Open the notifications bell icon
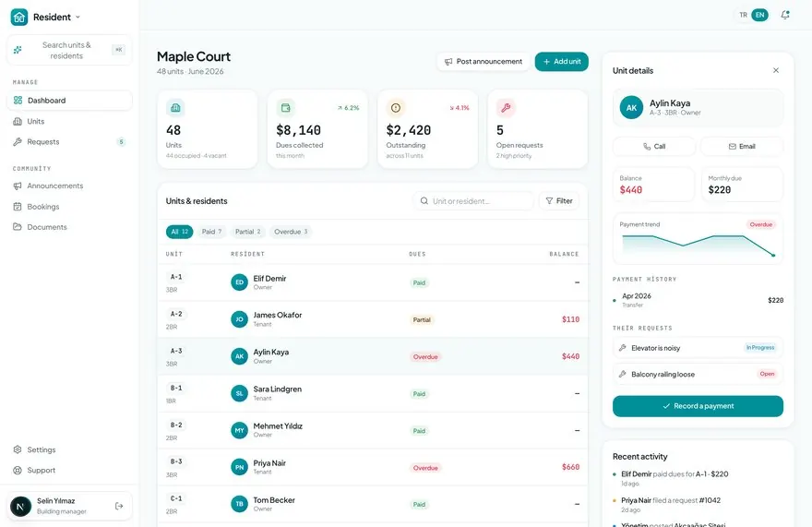 coord(785,15)
